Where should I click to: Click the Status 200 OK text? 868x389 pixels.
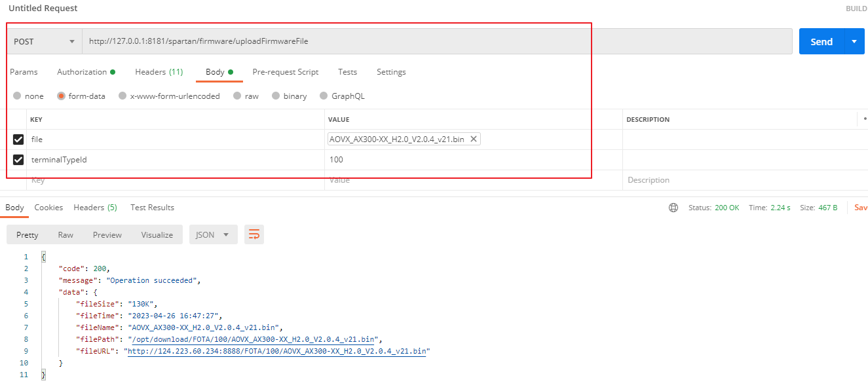click(713, 208)
